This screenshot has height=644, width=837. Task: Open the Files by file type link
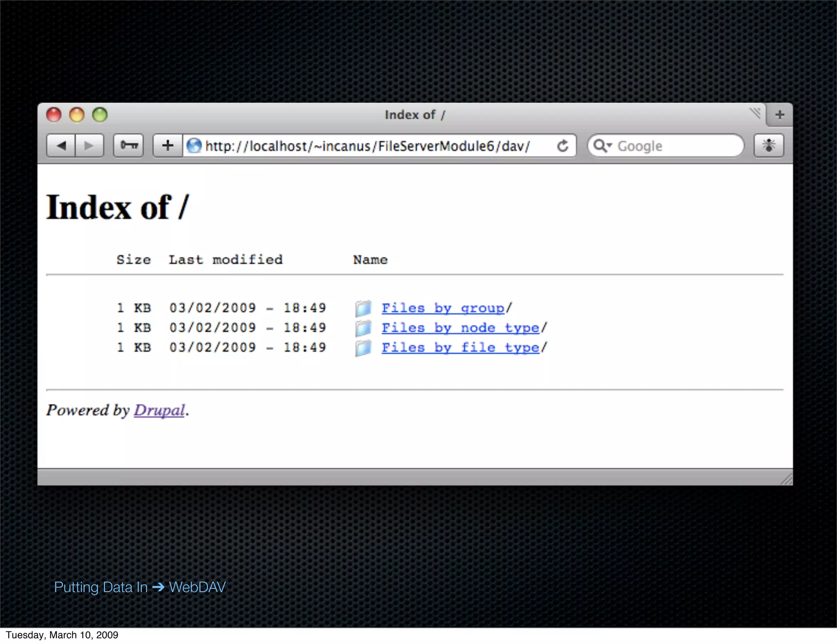point(461,348)
